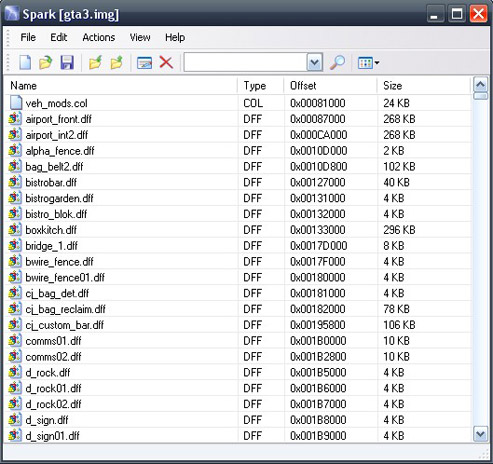Click the rename entry toolbar icon
493x464 pixels.
[145, 62]
